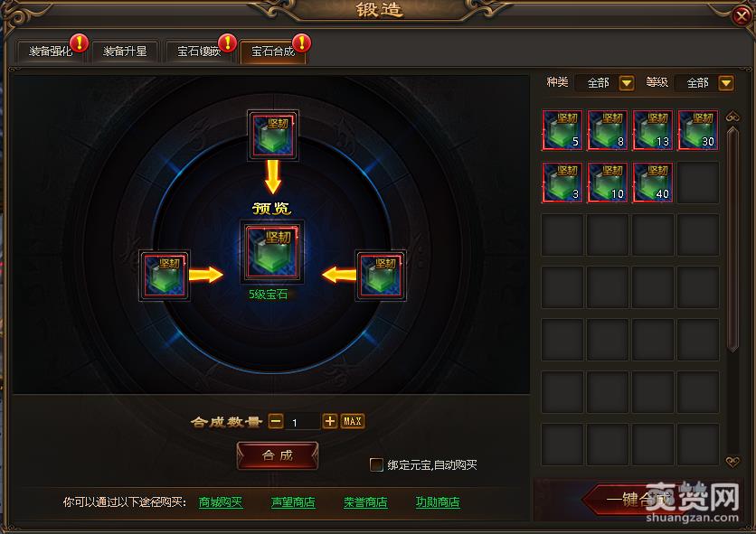Switch to the 宝石镶嵌 tab
The height and width of the screenshot is (534, 756).
coord(199,52)
